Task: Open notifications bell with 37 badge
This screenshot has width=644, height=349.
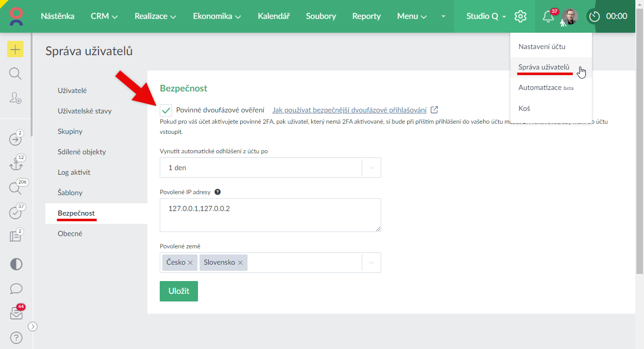Action: coord(548,16)
